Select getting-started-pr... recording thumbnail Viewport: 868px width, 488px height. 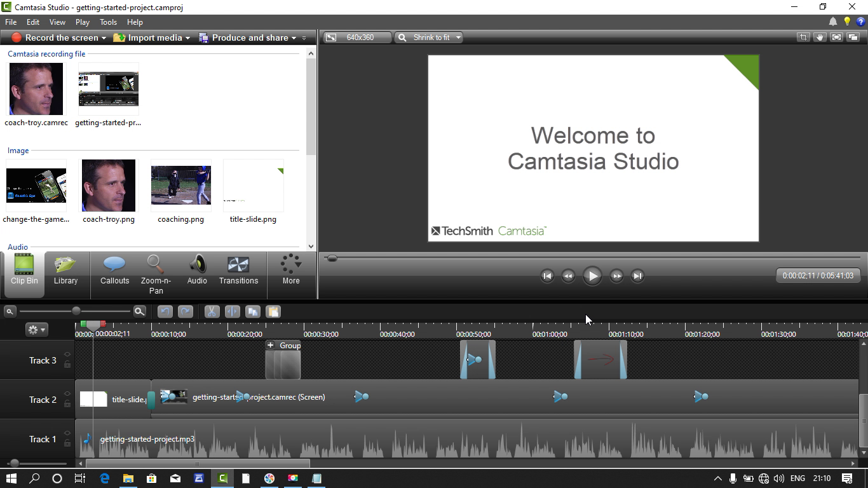tap(108, 89)
